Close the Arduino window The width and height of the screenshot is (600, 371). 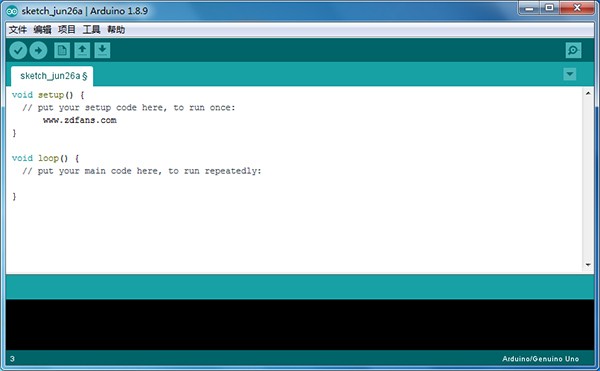click(577, 8)
